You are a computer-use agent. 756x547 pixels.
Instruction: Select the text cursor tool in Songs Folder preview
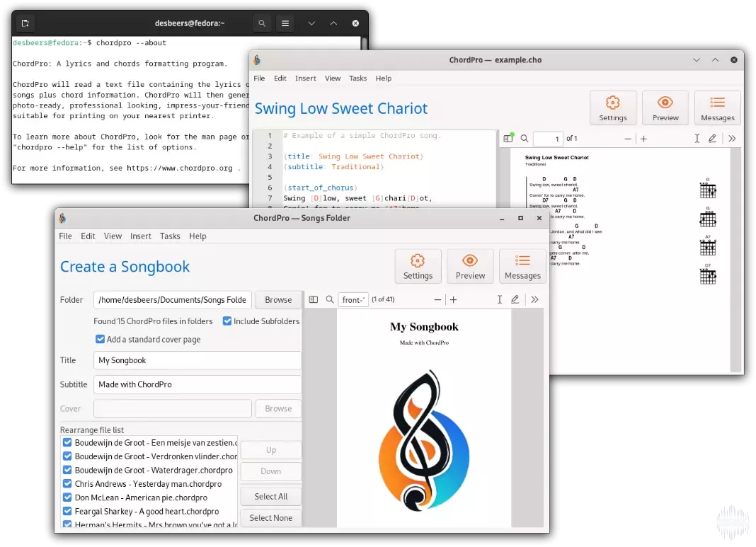click(x=500, y=300)
